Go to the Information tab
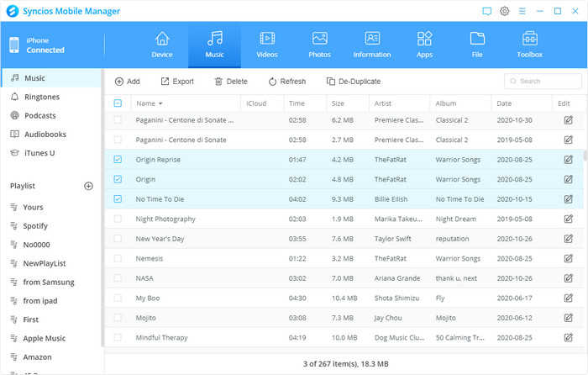Screen dimensions: 588x375 (372, 45)
